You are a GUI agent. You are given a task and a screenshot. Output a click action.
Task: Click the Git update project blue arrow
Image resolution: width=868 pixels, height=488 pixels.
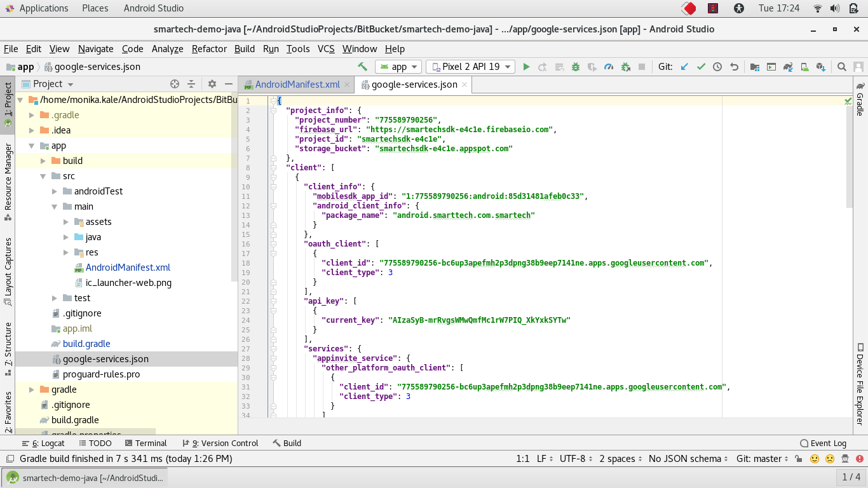click(x=684, y=66)
